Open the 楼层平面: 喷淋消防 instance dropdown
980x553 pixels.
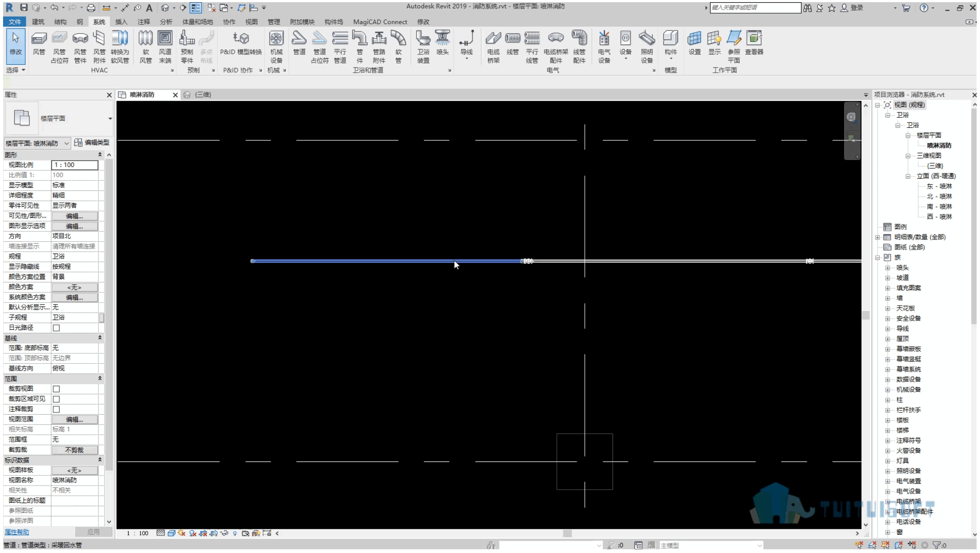click(x=37, y=143)
